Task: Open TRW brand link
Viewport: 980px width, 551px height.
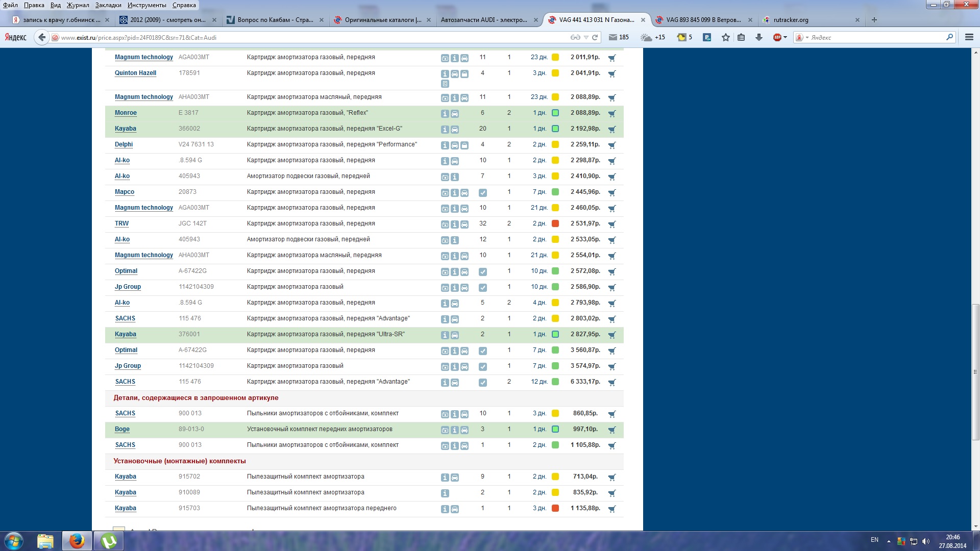Action: coord(121,223)
